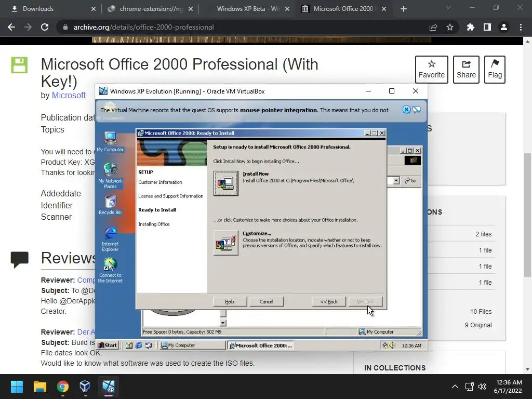Open a new browser tab
Viewport: 532px width, 399px height.
click(x=403, y=9)
